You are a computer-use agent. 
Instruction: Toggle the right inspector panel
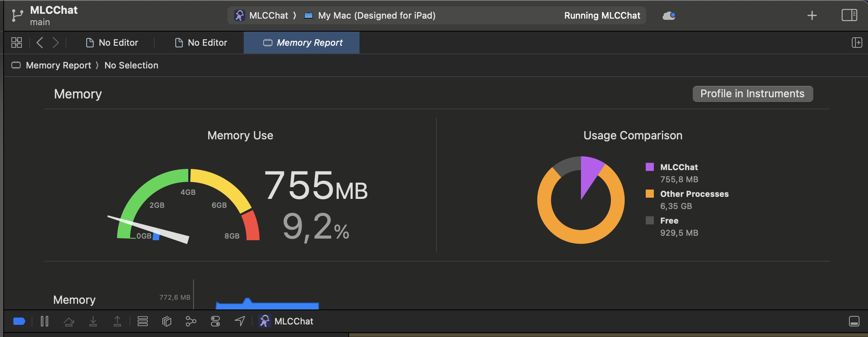coord(849,15)
